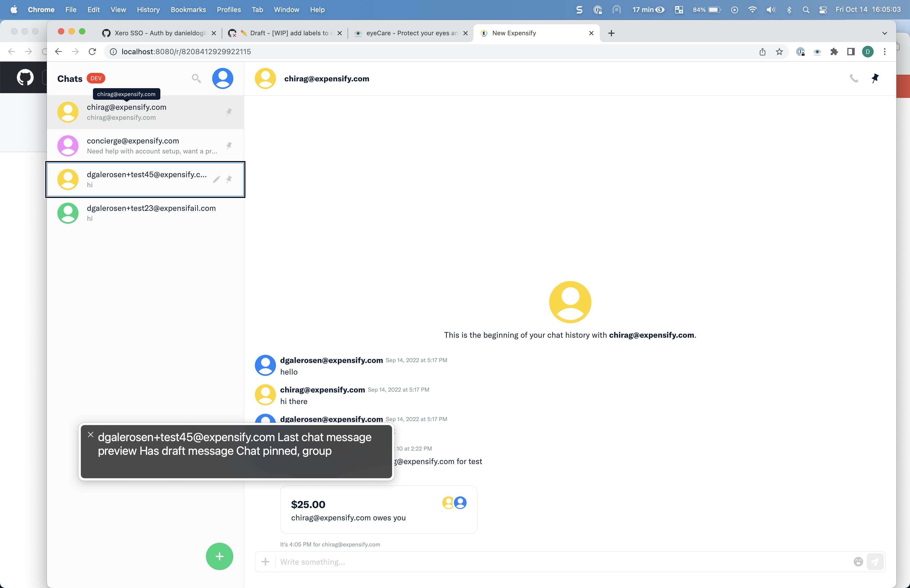Go forward using Chrome forward arrow
The image size is (910, 588).
click(x=75, y=52)
